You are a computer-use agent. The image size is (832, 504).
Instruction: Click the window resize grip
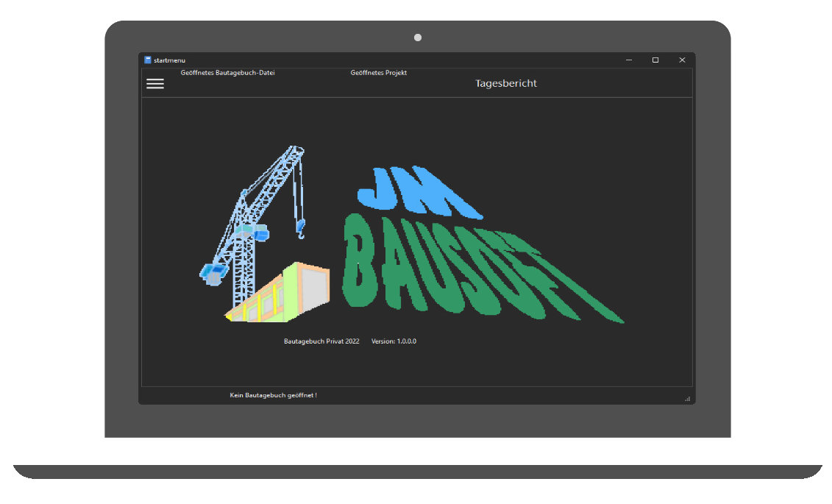click(x=687, y=398)
